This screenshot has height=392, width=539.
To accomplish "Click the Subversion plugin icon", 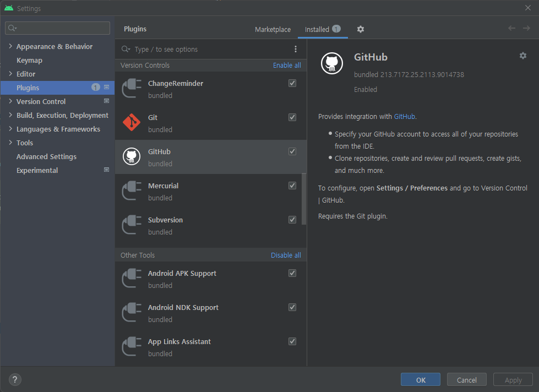I will tap(132, 225).
